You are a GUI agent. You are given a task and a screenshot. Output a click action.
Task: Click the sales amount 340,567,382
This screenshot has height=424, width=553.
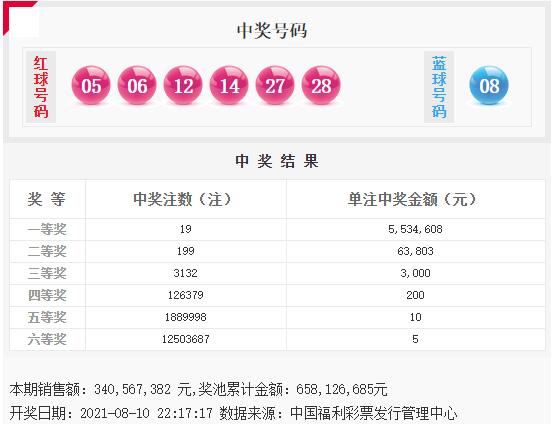click(132, 389)
